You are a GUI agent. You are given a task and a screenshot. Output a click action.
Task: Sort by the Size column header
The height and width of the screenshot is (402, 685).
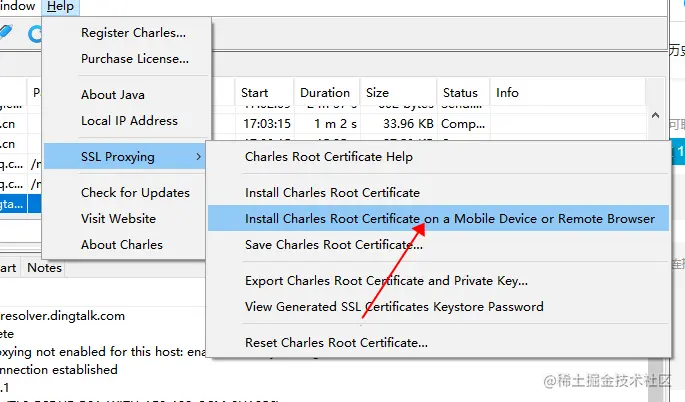point(398,93)
